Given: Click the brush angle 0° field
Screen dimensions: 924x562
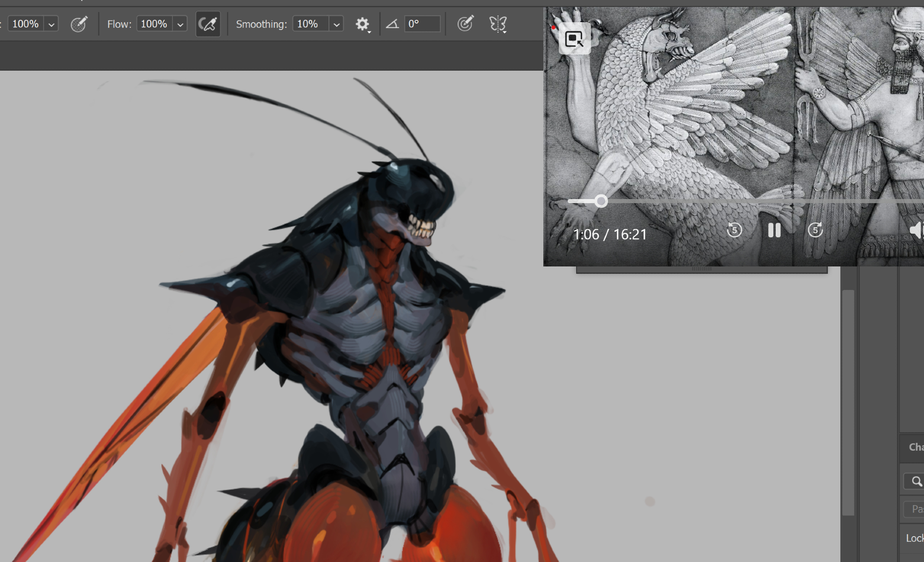Looking at the screenshot, I should click(x=422, y=24).
